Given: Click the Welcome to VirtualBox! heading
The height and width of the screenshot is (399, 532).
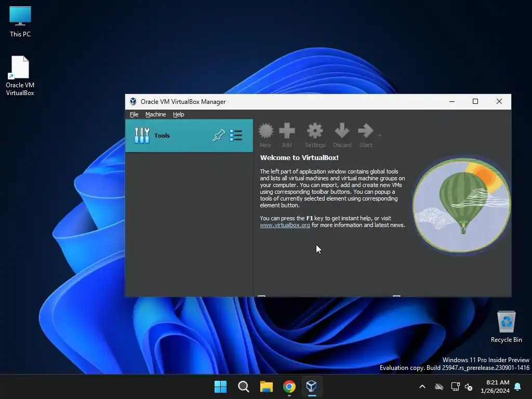Looking at the screenshot, I should point(299,157).
